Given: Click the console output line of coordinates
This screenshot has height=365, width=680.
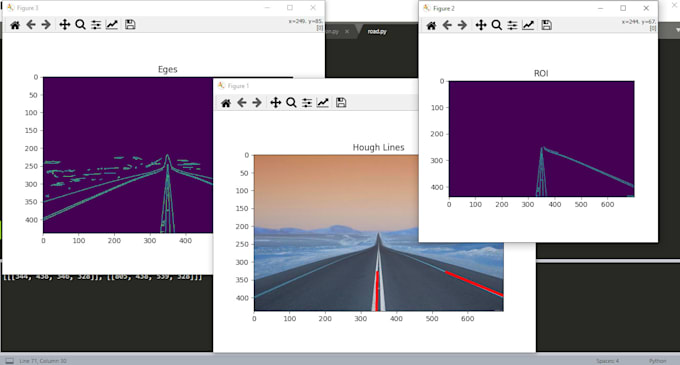Looking at the screenshot, I should point(102,277).
